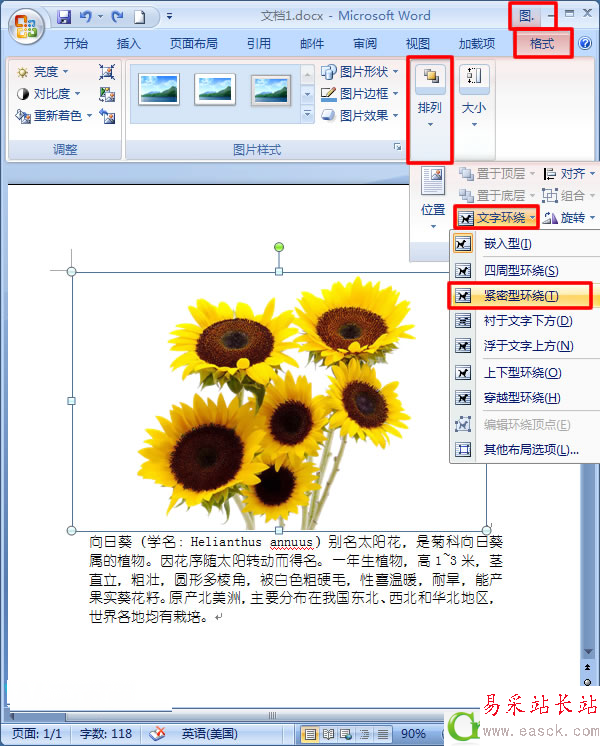Open the 插入 ribbon tab
The height and width of the screenshot is (746, 600).
(x=128, y=44)
